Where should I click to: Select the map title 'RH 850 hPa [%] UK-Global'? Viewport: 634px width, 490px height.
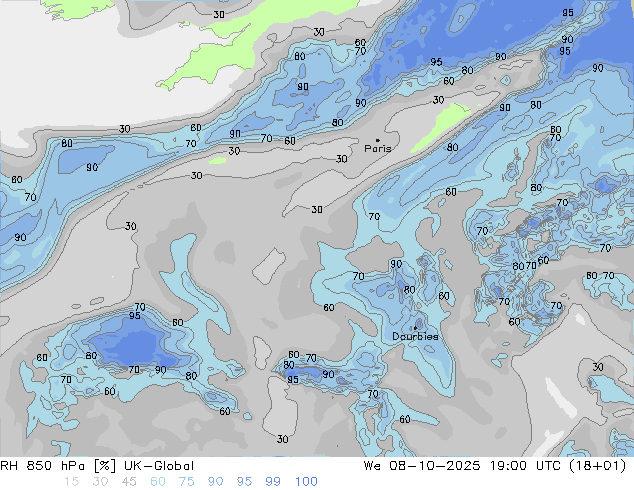point(97,466)
